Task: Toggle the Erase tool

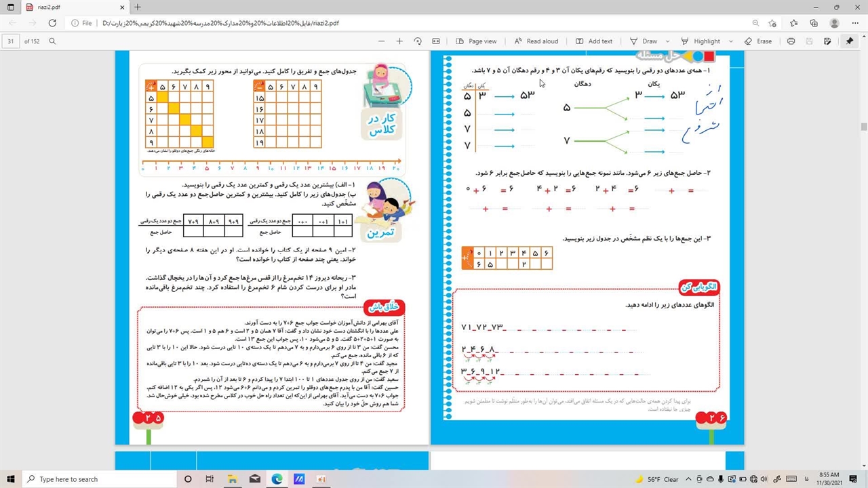Action: (x=757, y=41)
